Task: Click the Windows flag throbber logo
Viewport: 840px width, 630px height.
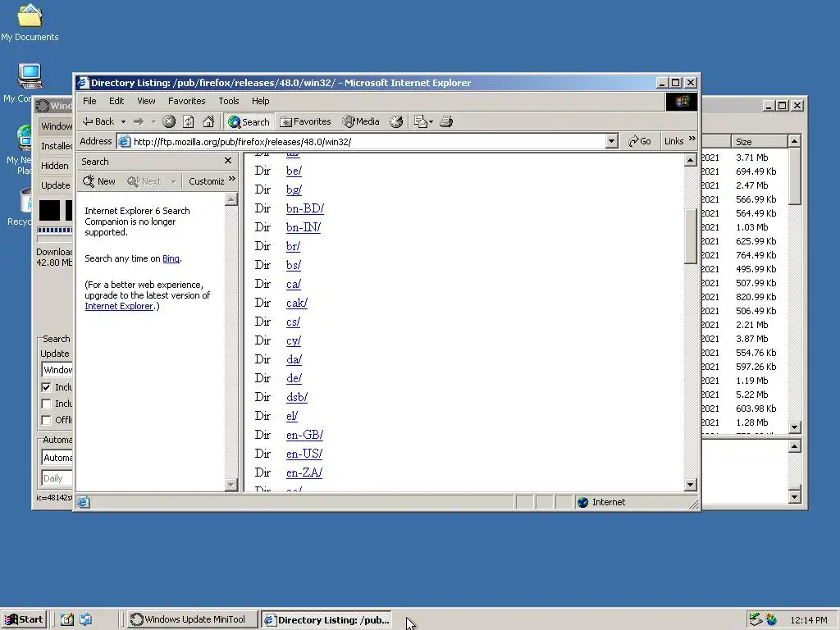Action: (x=682, y=101)
